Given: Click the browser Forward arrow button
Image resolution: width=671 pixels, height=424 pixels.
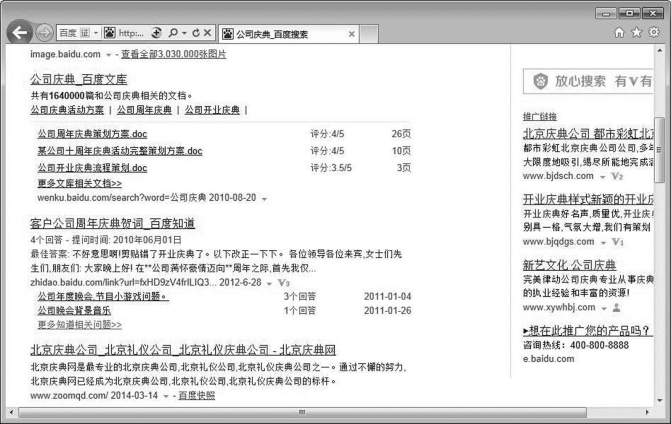Looking at the screenshot, I should click(44, 33).
